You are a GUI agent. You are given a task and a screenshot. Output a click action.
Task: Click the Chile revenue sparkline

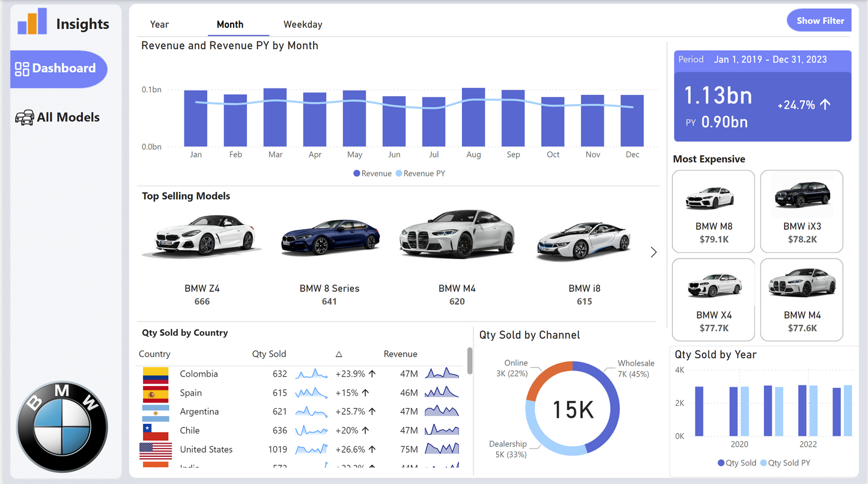[442, 430]
